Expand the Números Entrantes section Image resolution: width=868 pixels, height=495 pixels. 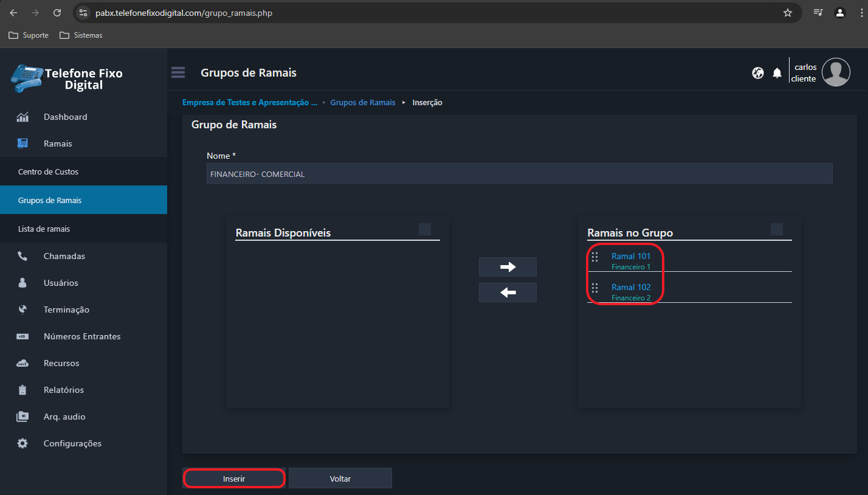[83, 336]
